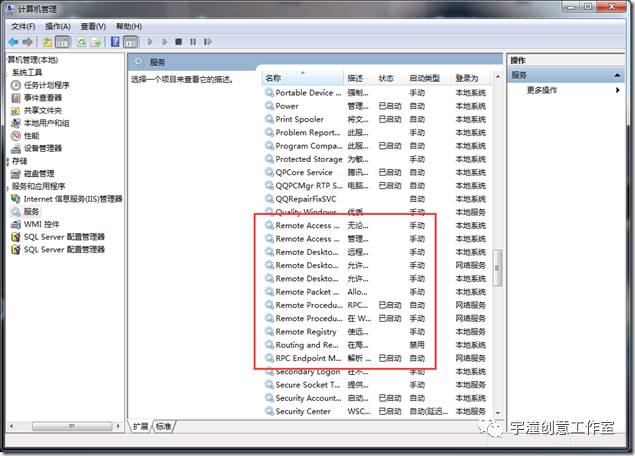
Task: Select 磁盘管理 in the tree
Action: (32, 174)
